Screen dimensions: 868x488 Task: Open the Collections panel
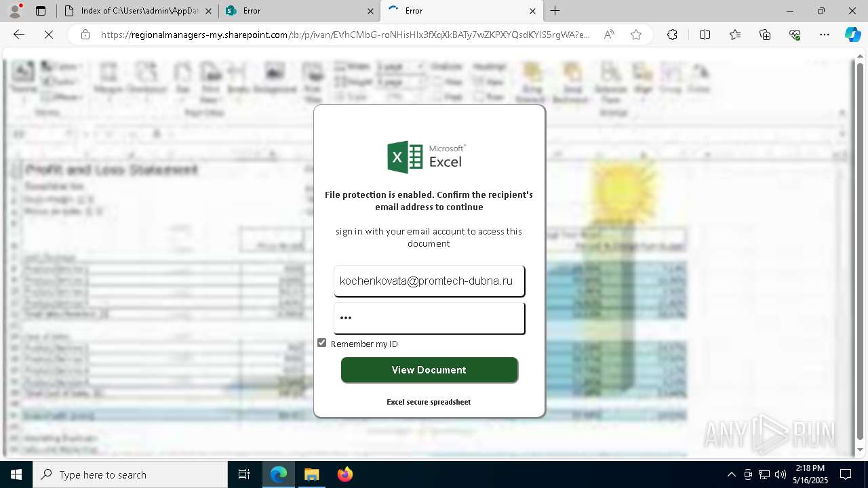tap(765, 35)
